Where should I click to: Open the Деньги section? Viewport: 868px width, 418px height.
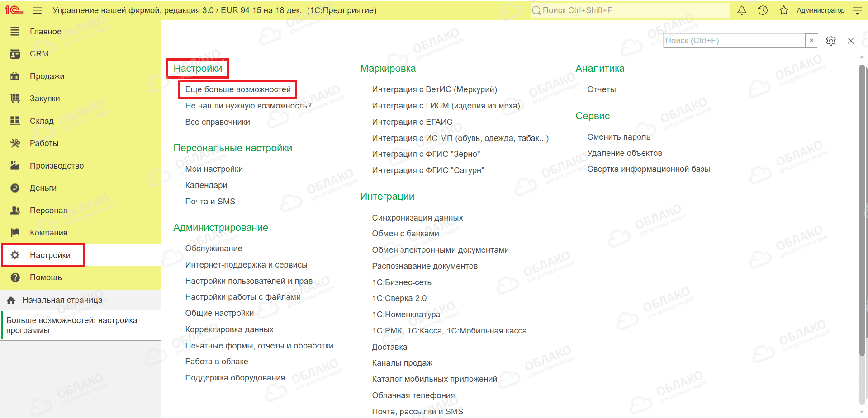pyautogui.click(x=43, y=188)
